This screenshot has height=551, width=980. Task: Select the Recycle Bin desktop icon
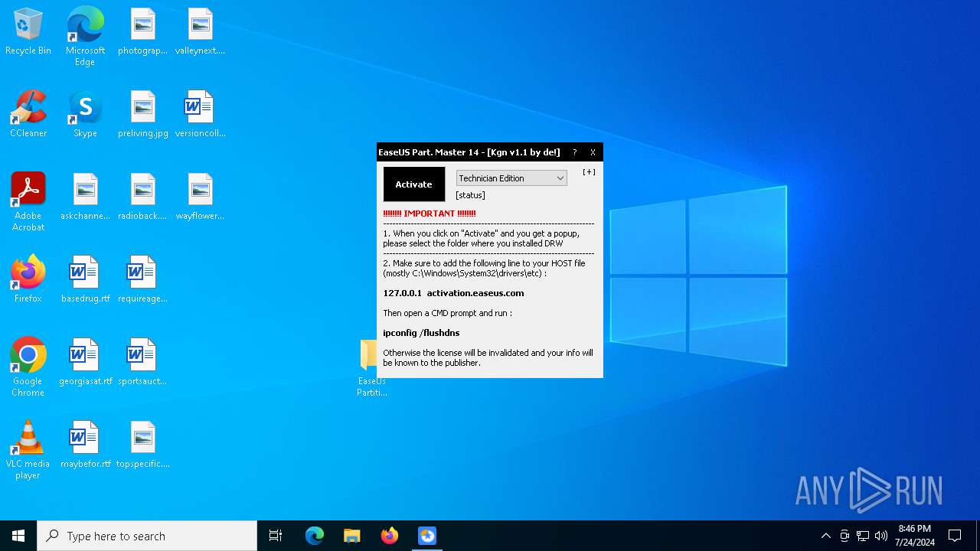pyautogui.click(x=28, y=31)
